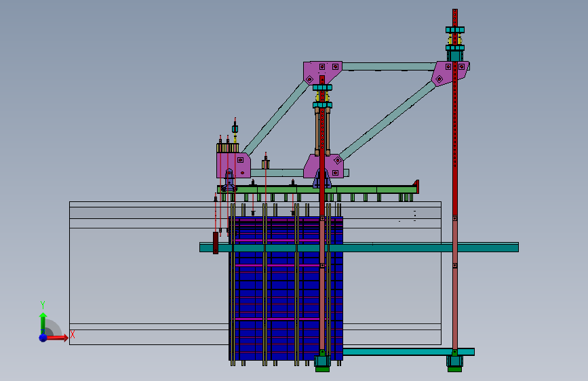Screen dimensions: 588x381
Task: Select the short teal beam at bottom right
Action: pos(408,352)
